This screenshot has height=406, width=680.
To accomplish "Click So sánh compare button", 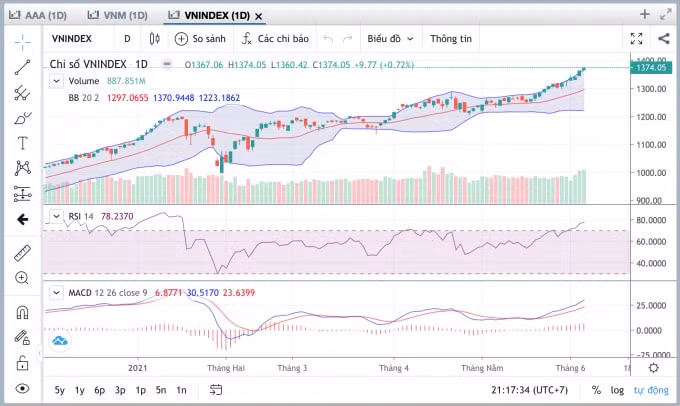I will (x=200, y=39).
